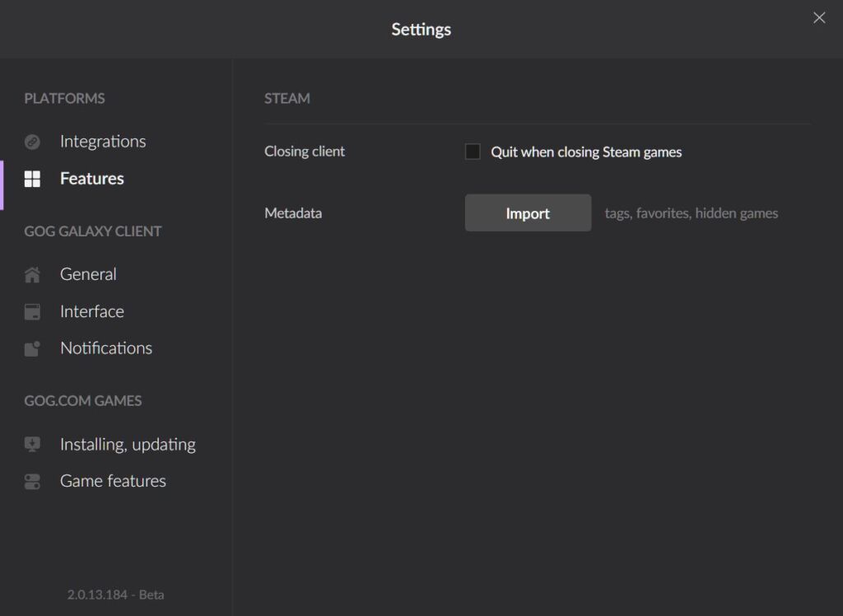Open Notifications settings
The width and height of the screenshot is (843, 616).
click(x=106, y=348)
